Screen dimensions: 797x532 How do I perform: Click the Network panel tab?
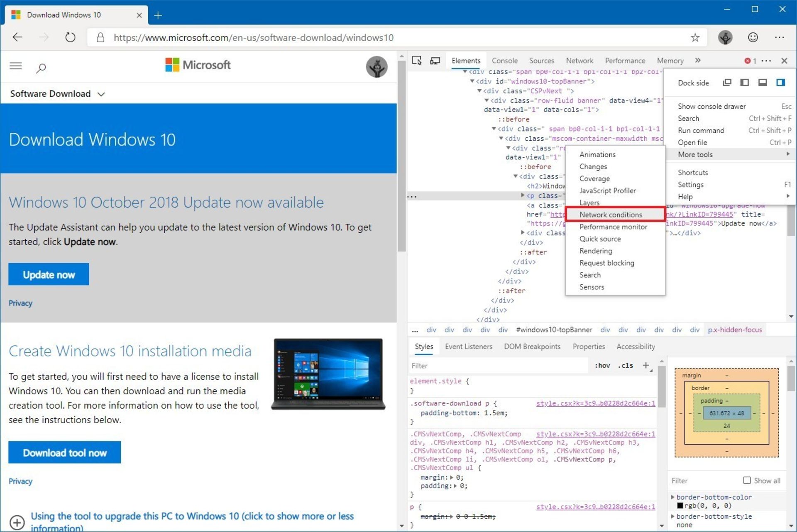(x=580, y=60)
